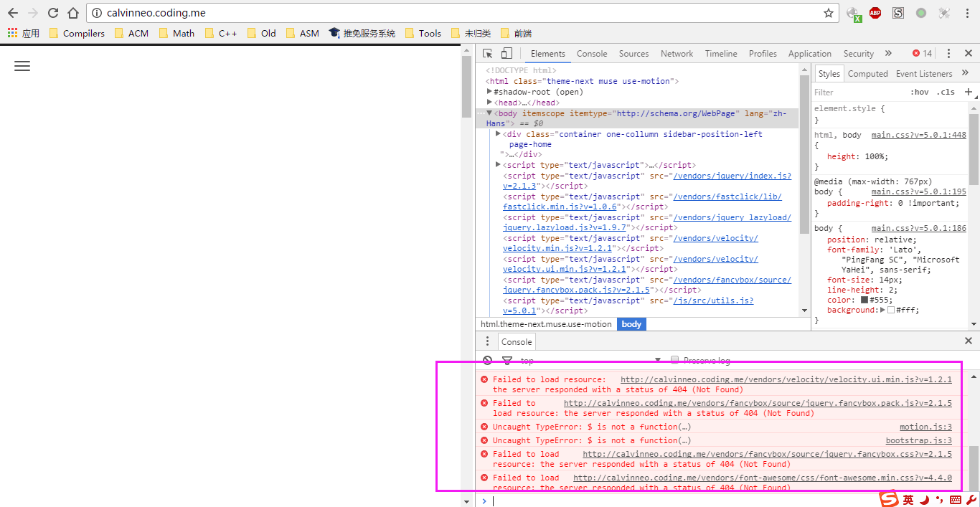This screenshot has height=507, width=980.
Task: Switch to the Computed styles tab
Action: pos(868,73)
